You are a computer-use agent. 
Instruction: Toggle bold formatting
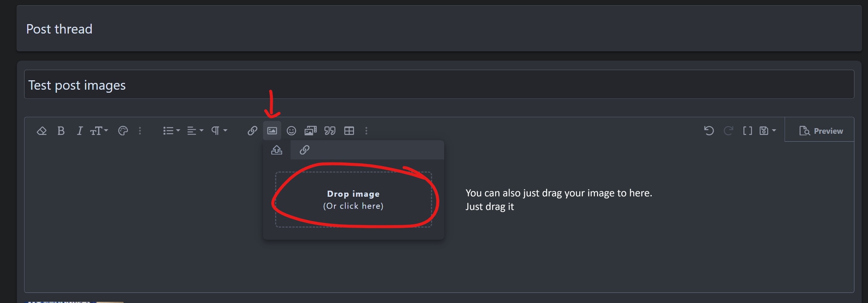[x=61, y=131]
